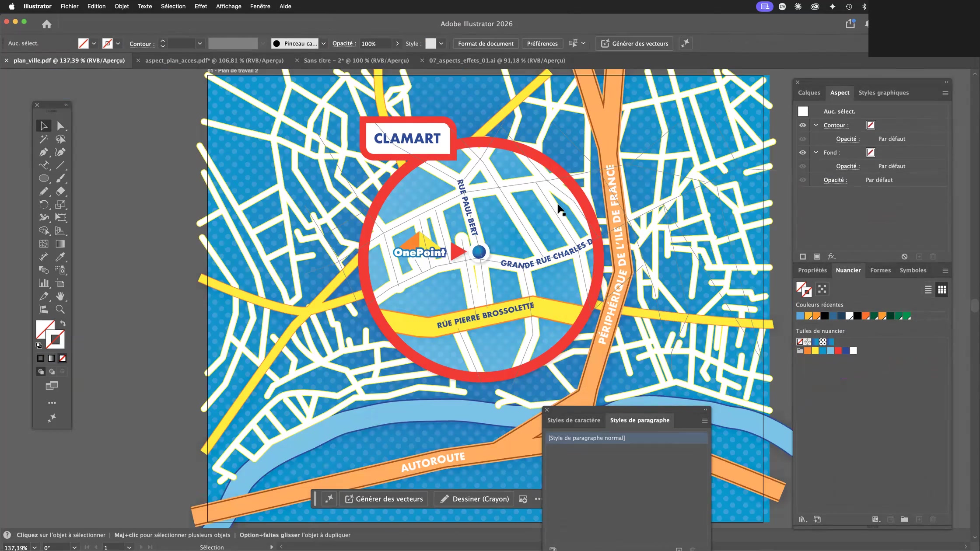Select the Blend tool
Viewport: 980px width, 551px height.
pos(44,270)
